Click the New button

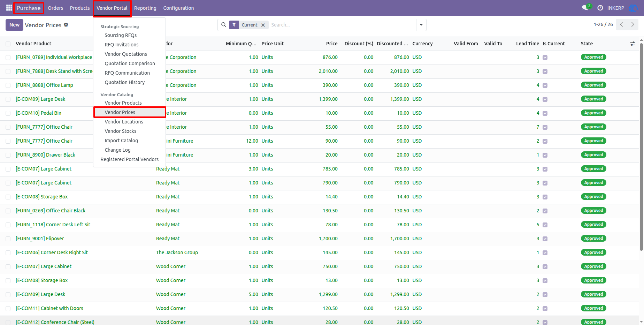(x=15, y=25)
